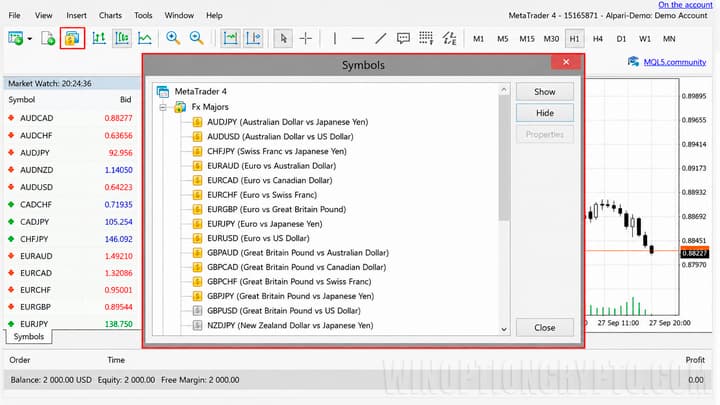Open the Charts menu

pos(110,16)
